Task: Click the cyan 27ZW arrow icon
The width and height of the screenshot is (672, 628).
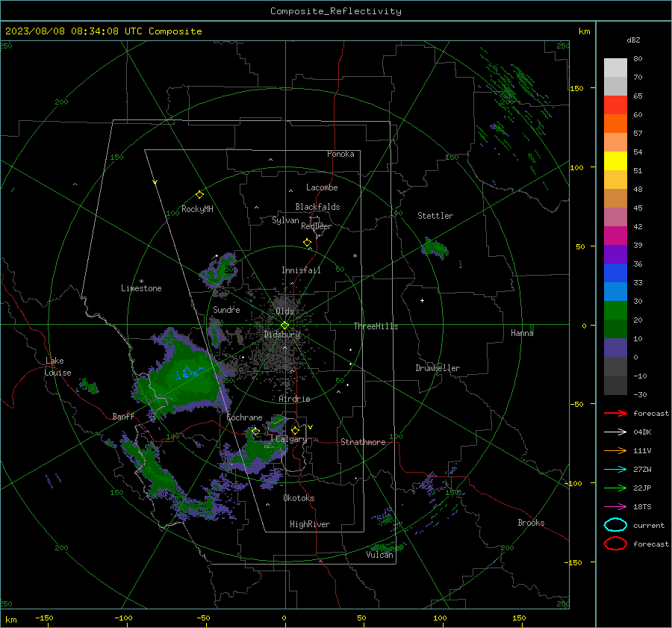Action: click(x=615, y=470)
